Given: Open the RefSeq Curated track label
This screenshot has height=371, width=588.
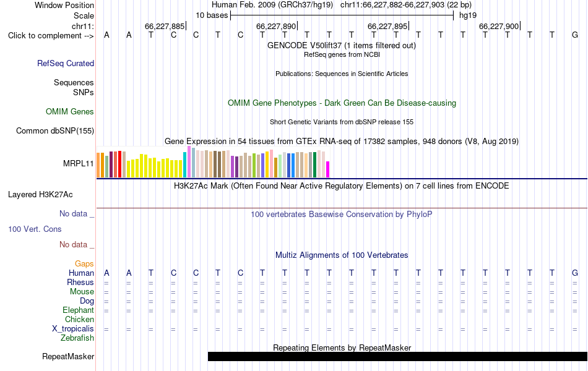Looking at the screenshot, I should 66,63.
